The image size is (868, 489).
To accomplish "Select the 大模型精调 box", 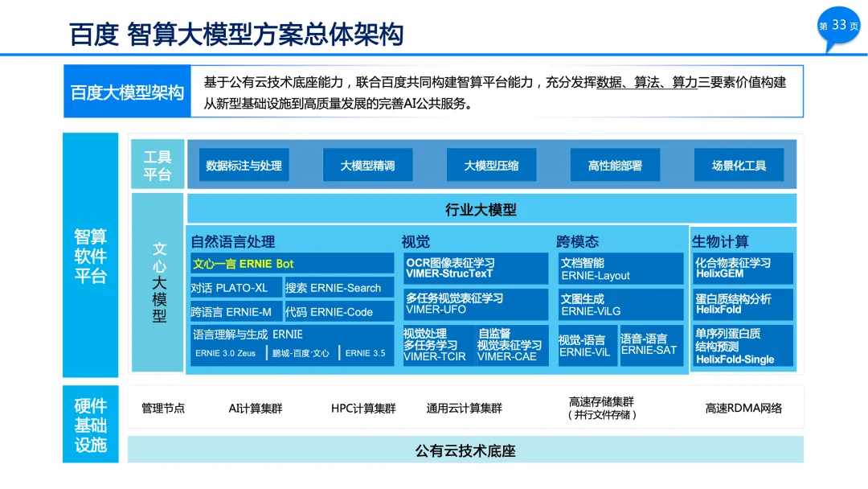I will pos(367,165).
